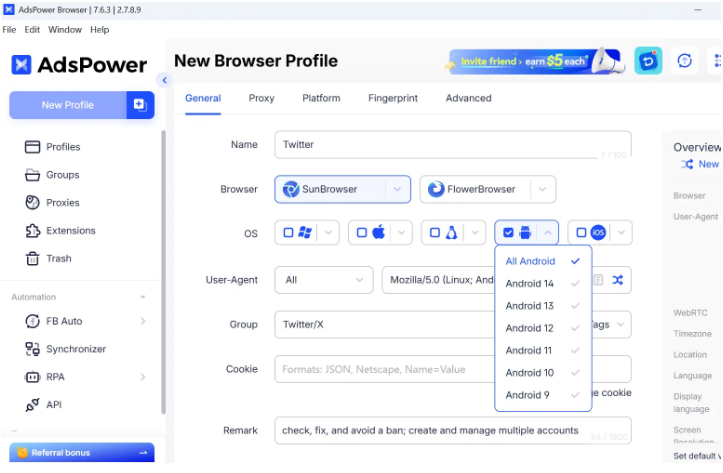Collapse the sidebar with the arrow button
723x473 pixels.
pyautogui.click(x=164, y=80)
